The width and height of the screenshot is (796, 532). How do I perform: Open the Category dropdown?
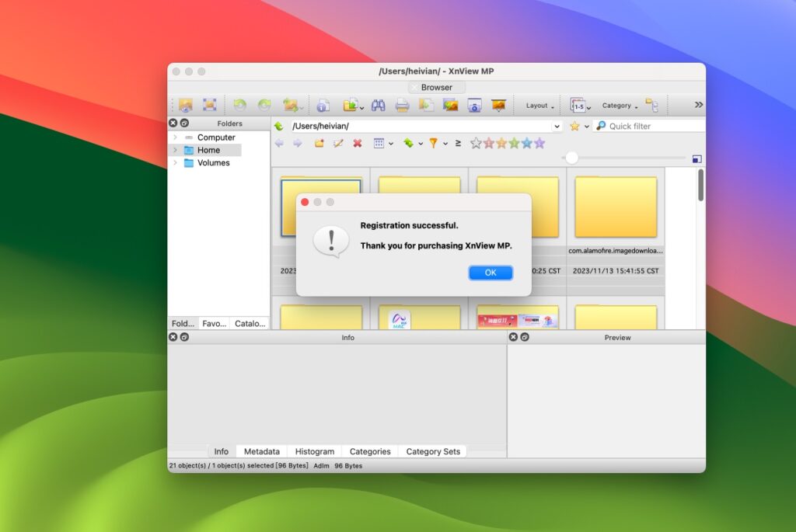(620, 105)
